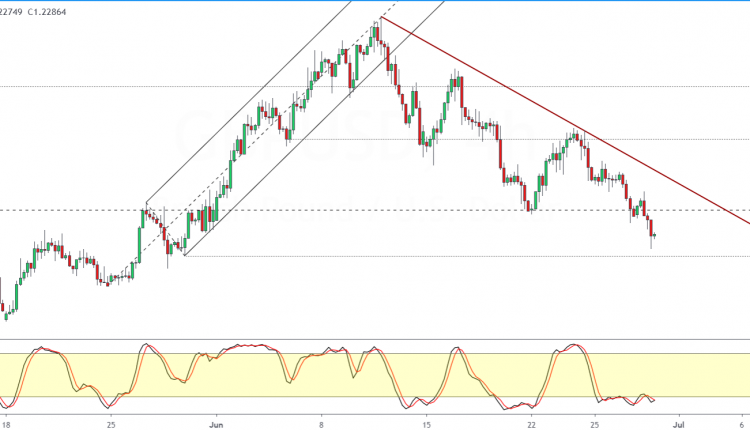Image resolution: width=750 pixels, height=430 pixels.
Task: Click the 22 date label on axis
Action: pyautogui.click(x=531, y=425)
